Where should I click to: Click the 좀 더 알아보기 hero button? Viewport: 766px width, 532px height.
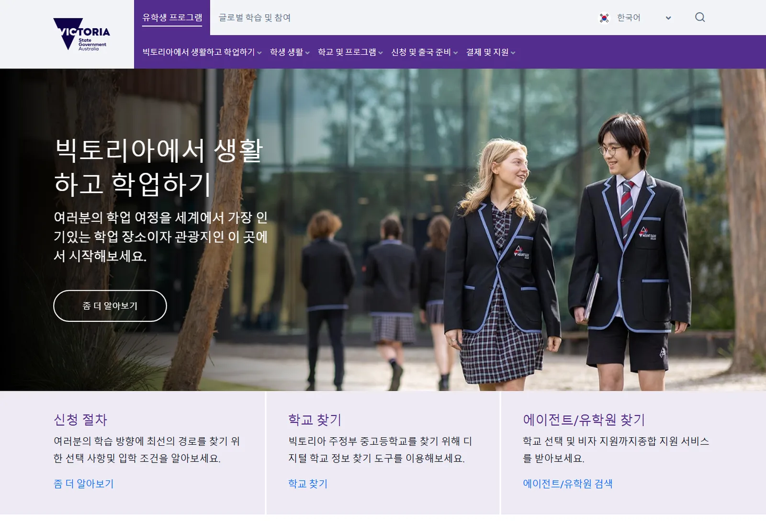pyautogui.click(x=110, y=306)
